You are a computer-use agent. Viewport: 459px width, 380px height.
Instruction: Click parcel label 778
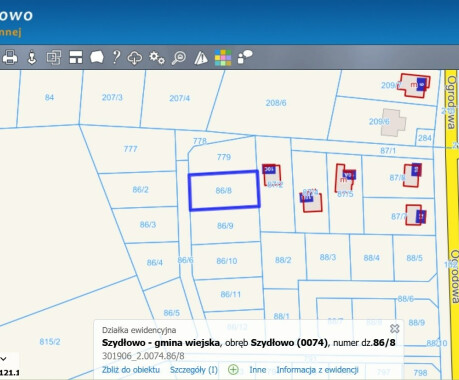(200, 141)
